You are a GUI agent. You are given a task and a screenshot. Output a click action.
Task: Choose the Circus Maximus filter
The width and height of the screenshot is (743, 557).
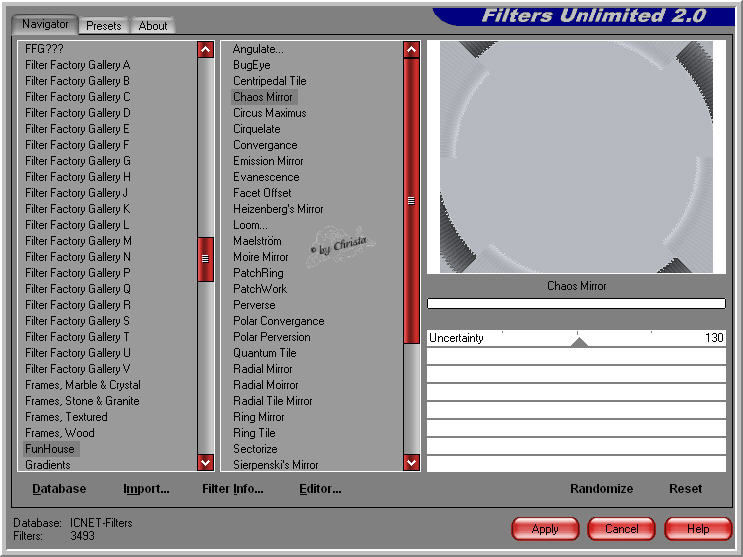tap(270, 113)
